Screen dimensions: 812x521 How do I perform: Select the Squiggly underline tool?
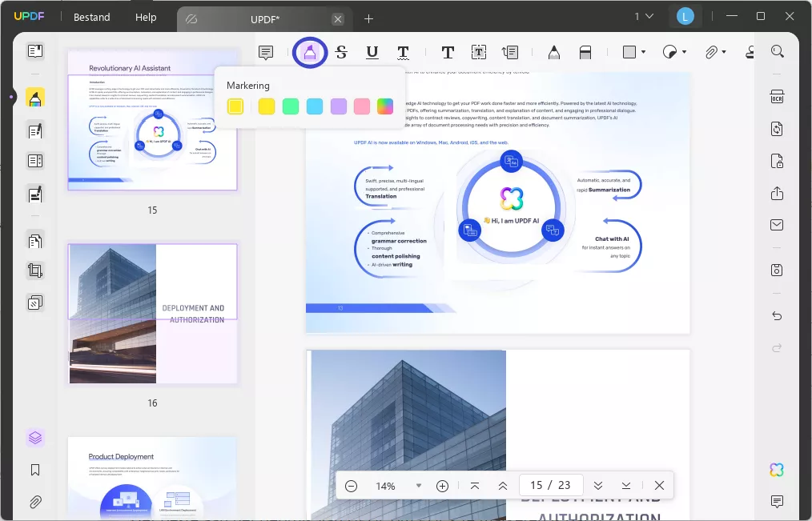click(x=403, y=52)
